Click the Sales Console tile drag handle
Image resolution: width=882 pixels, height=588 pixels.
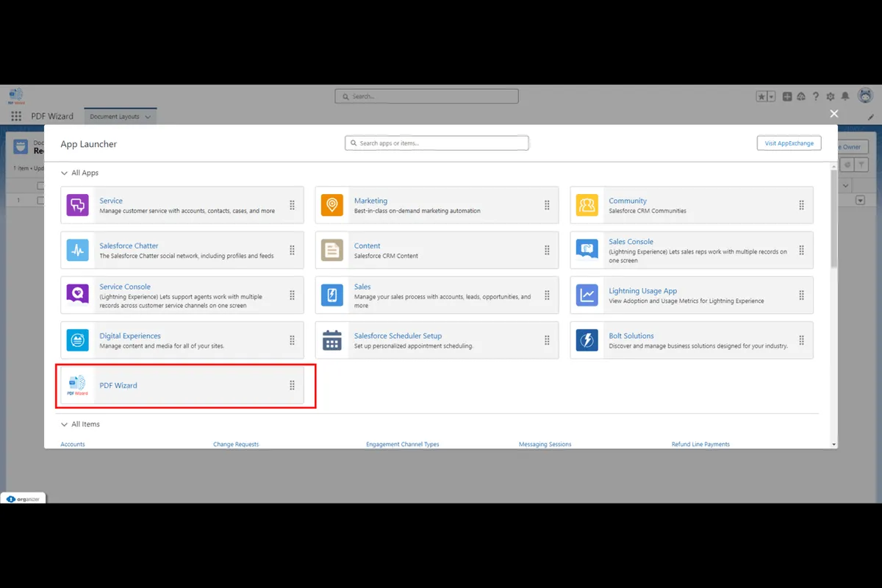click(802, 251)
